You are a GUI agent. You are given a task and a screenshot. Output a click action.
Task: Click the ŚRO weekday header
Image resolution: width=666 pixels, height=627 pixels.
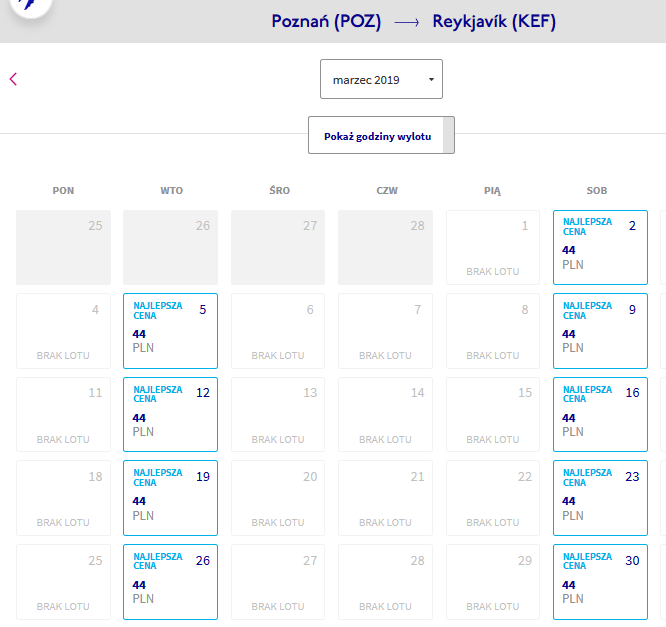279,190
